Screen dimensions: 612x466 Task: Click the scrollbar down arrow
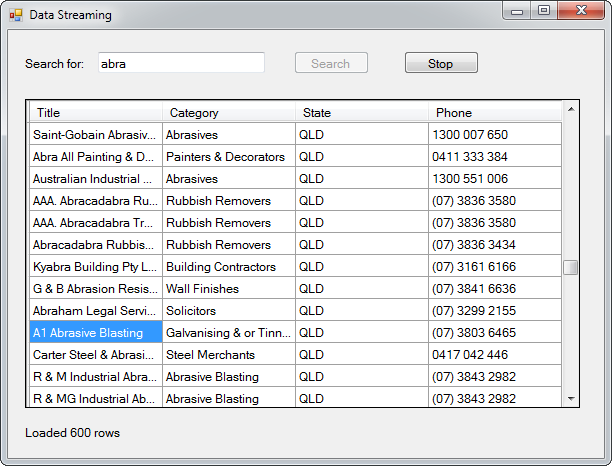571,398
